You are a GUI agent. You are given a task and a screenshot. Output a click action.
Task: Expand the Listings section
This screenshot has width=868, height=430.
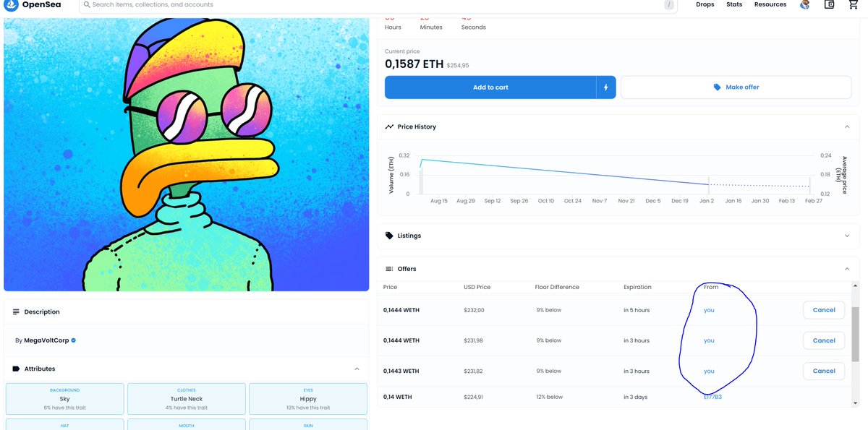click(847, 236)
